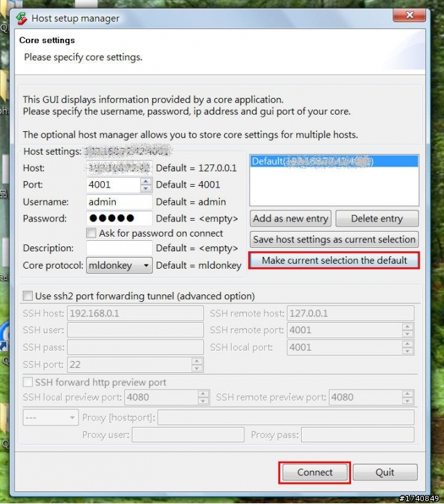Click the Proxy user field
The image size is (444, 504).
coord(188,435)
